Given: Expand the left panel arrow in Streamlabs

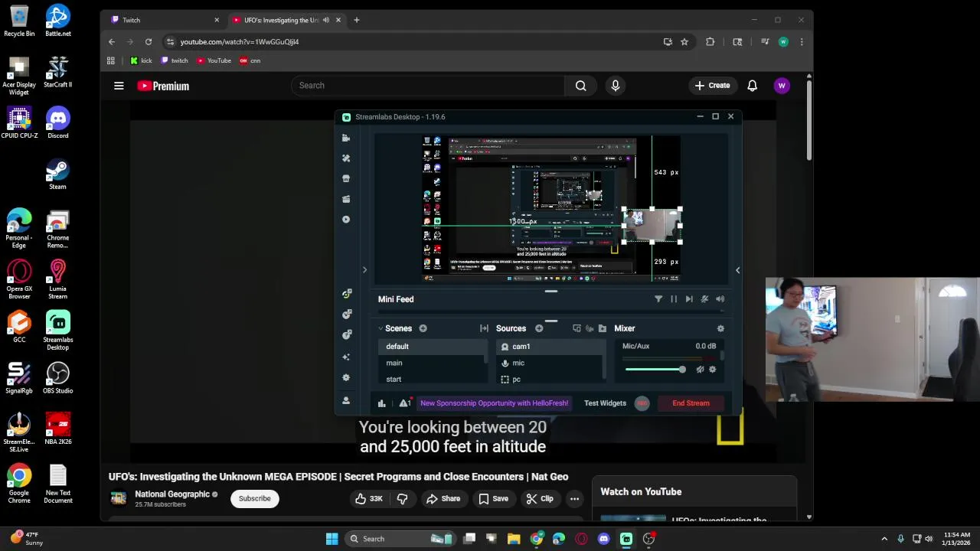Looking at the screenshot, I should 364,269.
